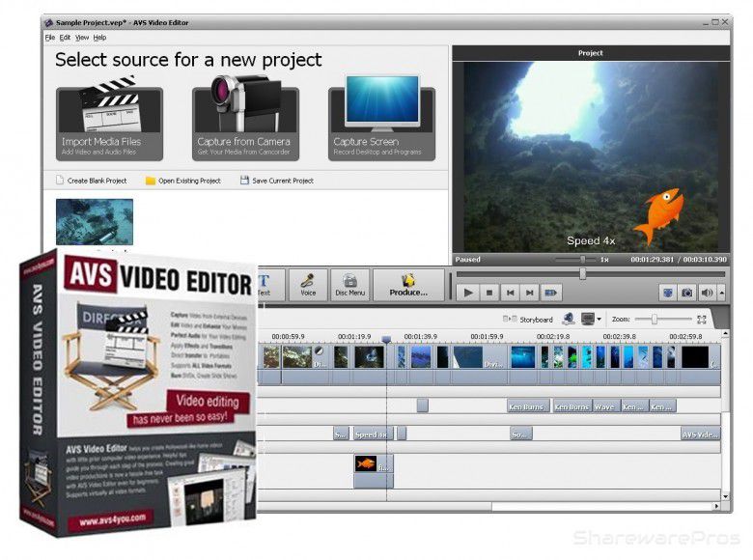The height and width of the screenshot is (560, 753).
Task: Select the underwater clip thumbnail in media library
Action: point(95,221)
